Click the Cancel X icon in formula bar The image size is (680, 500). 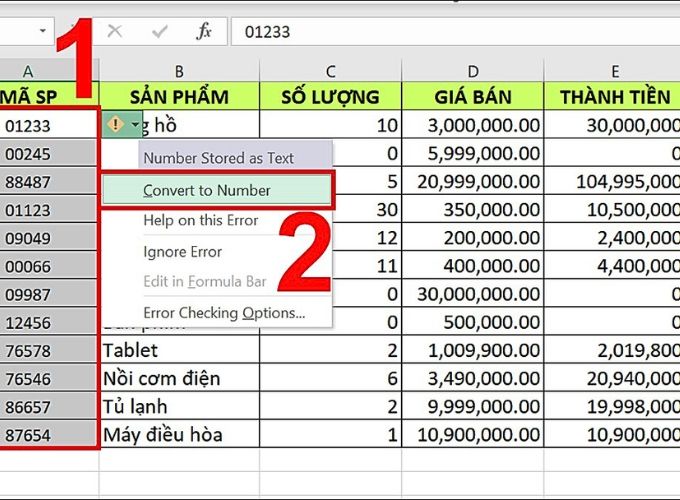(x=114, y=31)
